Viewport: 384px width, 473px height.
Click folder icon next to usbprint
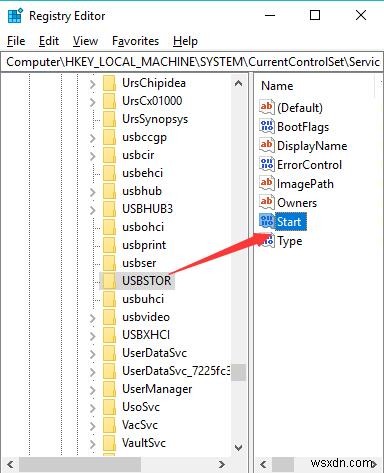pyautogui.click(x=109, y=245)
